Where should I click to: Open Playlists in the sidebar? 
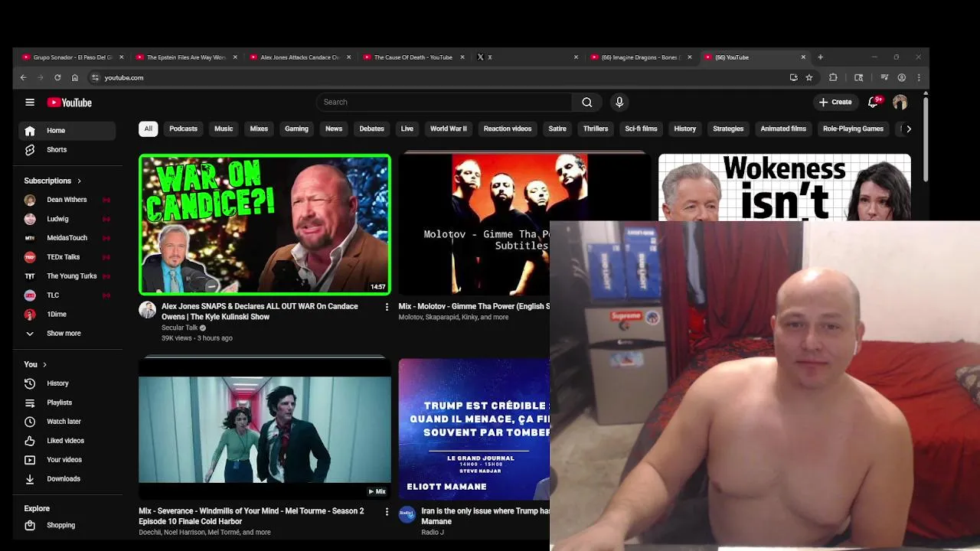(x=67, y=403)
